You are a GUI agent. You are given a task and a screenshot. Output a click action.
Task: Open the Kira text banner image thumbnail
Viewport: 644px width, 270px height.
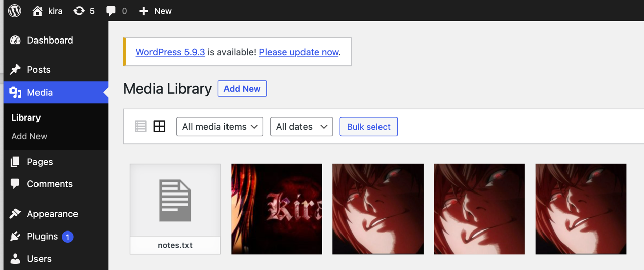pyautogui.click(x=276, y=208)
